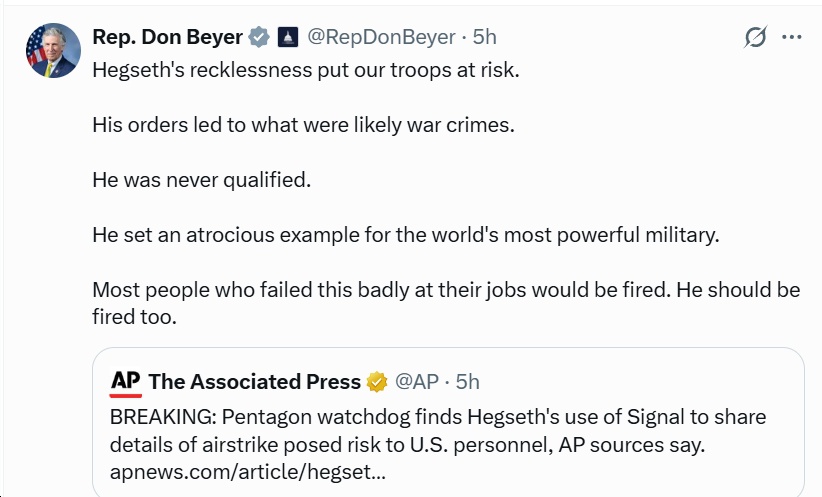This screenshot has width=822, height=497.
Task: Open the Rep. Don Beyer display name
Action: (x=167, y=37)
